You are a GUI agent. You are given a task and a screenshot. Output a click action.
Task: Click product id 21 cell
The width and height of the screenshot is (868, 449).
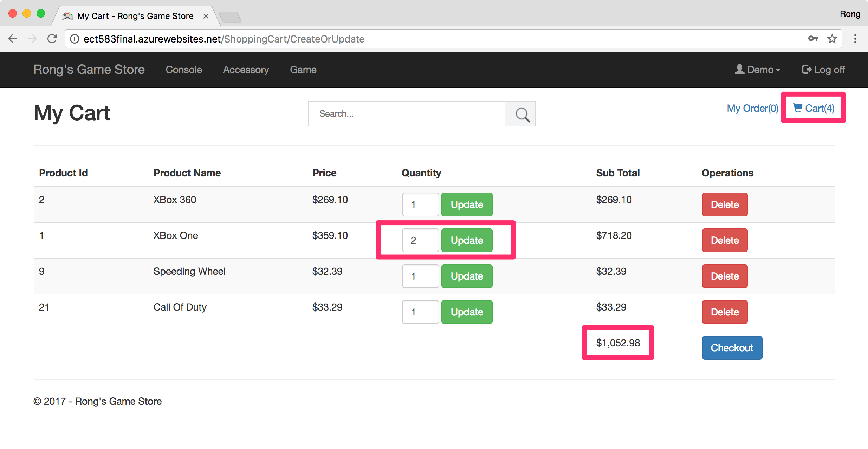click(x=44, y=307)
